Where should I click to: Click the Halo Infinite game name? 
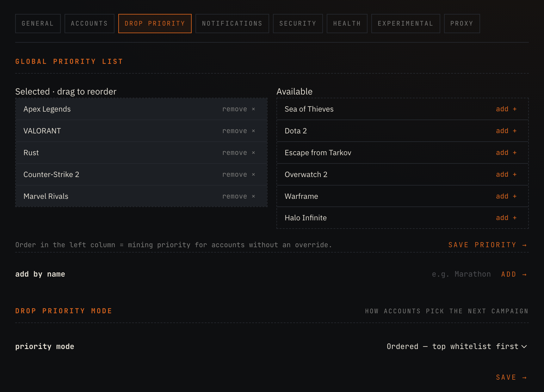click(x=306, y=218)
